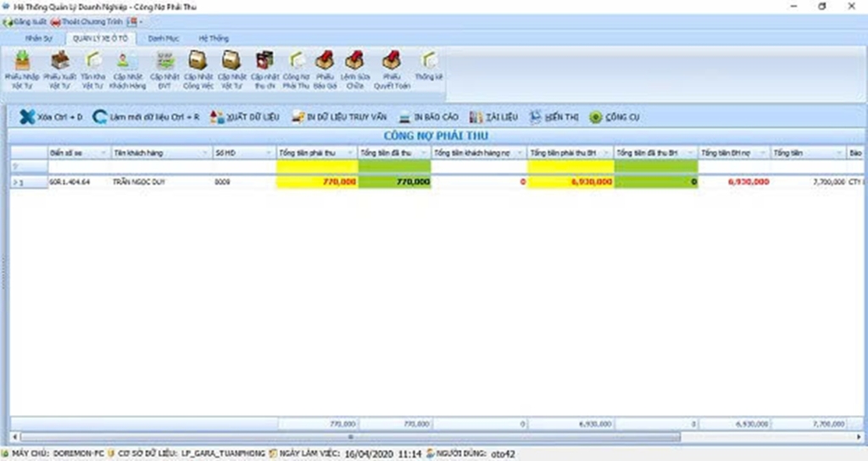
Task: Click customer name TRẦN NGỌC DUY
Action: [x=139, y=182]
